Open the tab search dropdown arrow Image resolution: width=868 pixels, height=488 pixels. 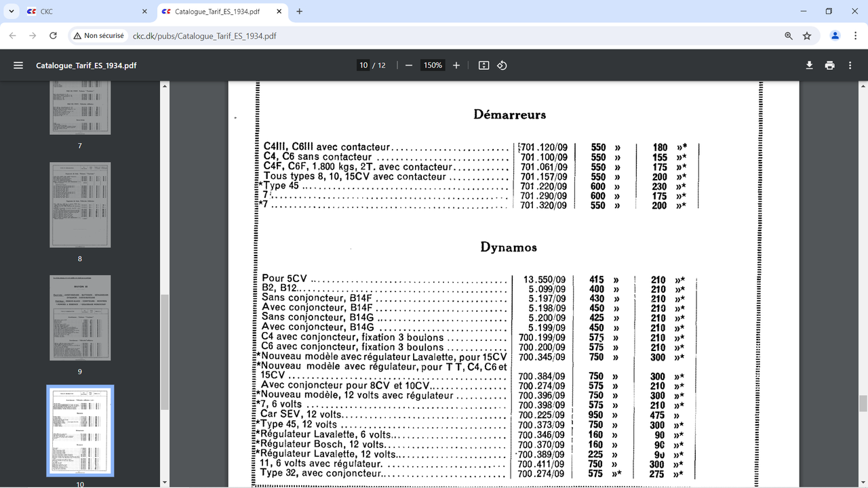[12, 12]
